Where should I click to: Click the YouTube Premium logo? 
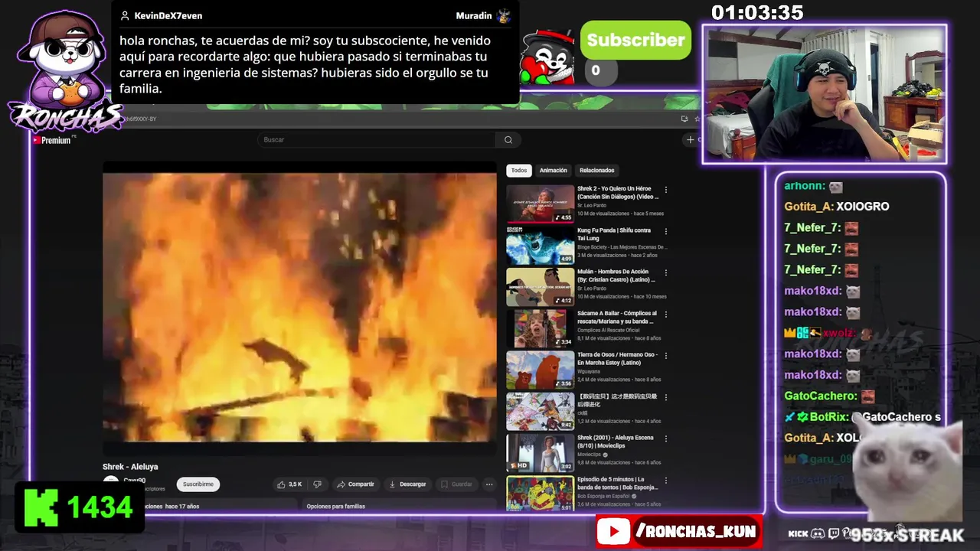51,140
